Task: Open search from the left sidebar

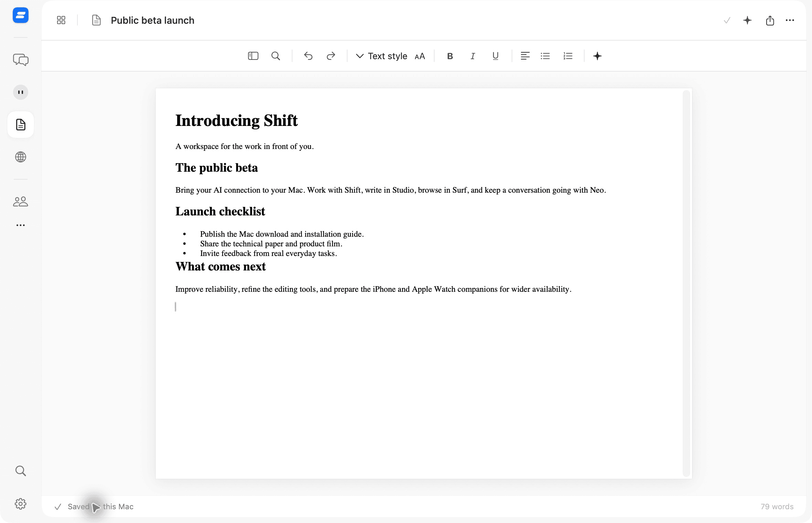Action: point(21,471)
